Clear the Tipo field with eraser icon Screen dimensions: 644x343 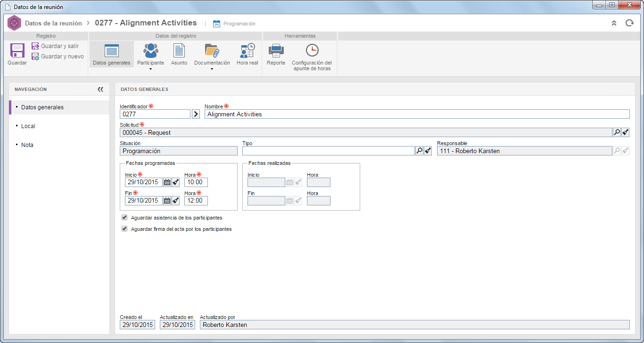[428, 151]
